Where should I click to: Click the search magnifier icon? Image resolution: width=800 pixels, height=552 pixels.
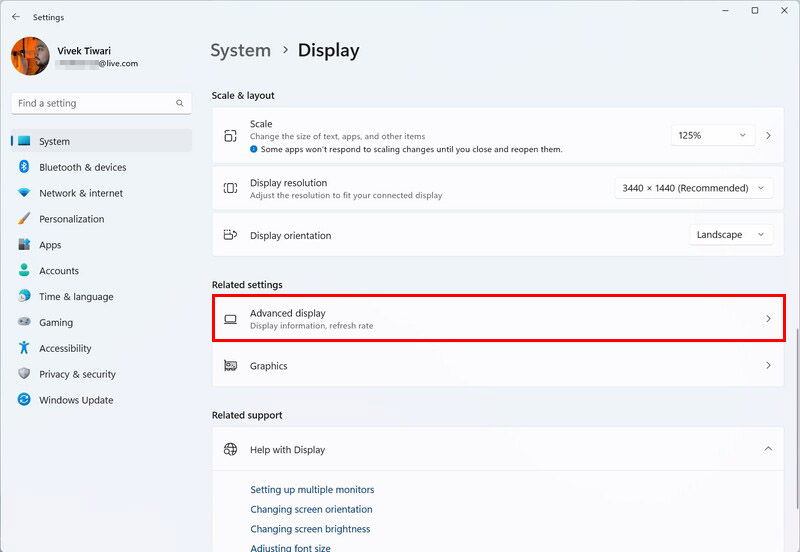[x=180, y=103]
